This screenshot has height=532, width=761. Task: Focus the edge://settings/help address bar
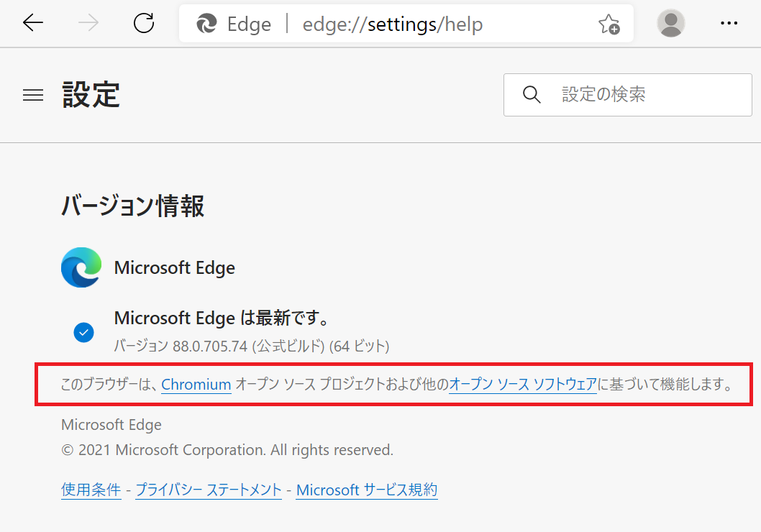click(x=406, y=23)
